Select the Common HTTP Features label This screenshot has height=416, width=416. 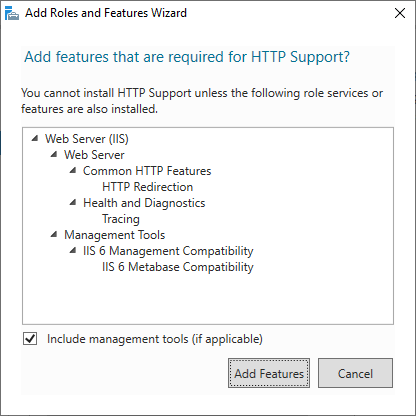(x=147, y=171)
